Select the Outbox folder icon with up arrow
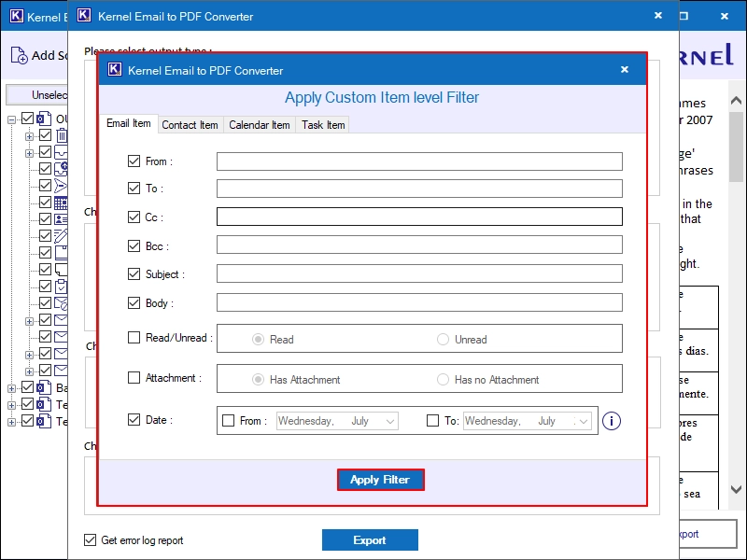This screenshot has height=560, width=747. coord(61,169)
